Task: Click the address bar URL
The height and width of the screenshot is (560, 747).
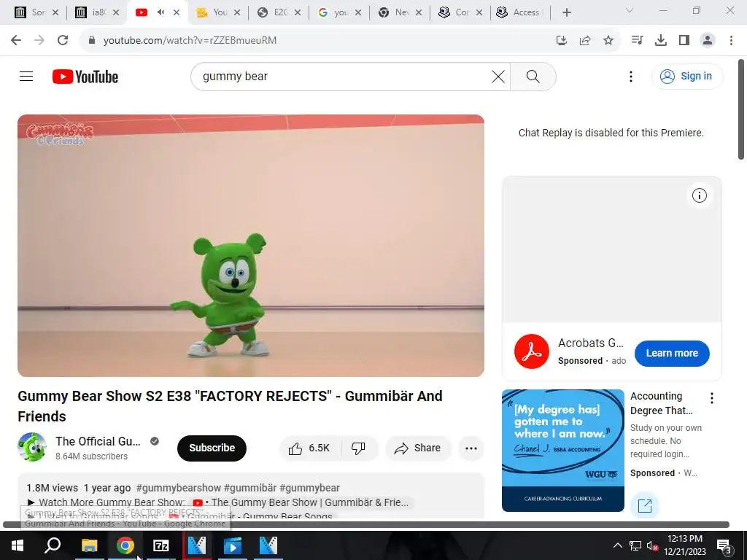Action: tap(190, 41)
